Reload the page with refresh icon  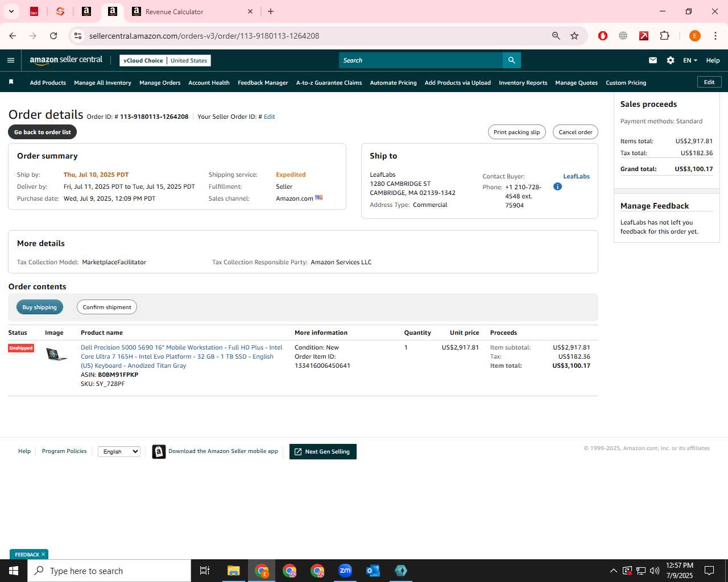53,36
